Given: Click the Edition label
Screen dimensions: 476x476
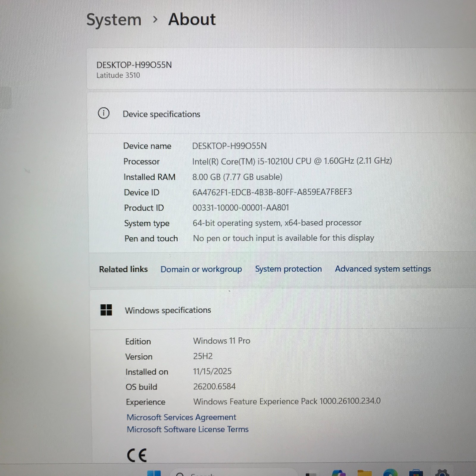Looking at the screenshot, I should tap(138, 342).
